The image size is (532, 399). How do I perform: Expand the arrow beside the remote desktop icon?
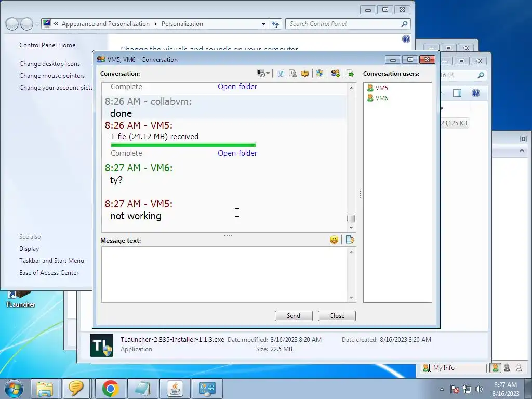point(268,73)
